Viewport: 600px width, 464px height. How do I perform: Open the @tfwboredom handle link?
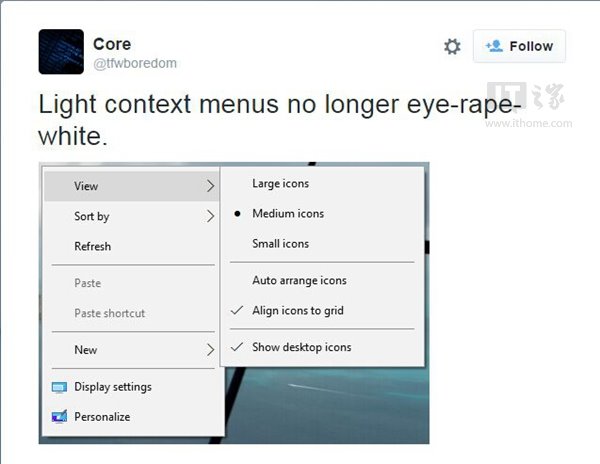(x=135, y=63)
